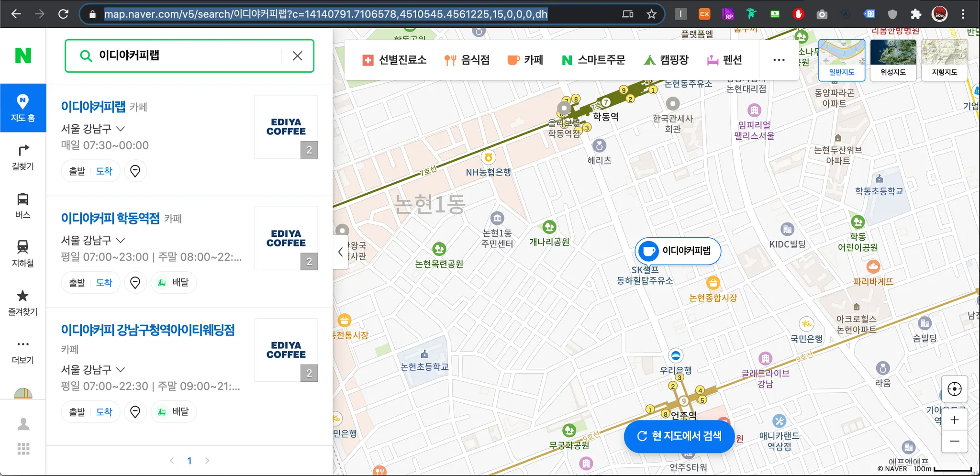The width and height of the screenshot is (980, 476).
Task: Set 학동역점 as arrival (도착)
Action: tap(104, 283)
